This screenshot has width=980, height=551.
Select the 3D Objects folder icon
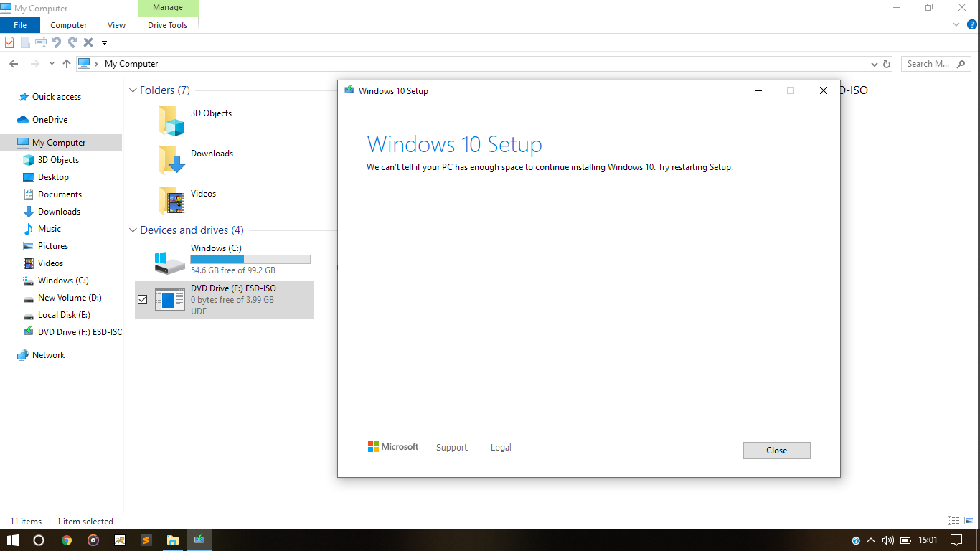[x=171, y=121]
